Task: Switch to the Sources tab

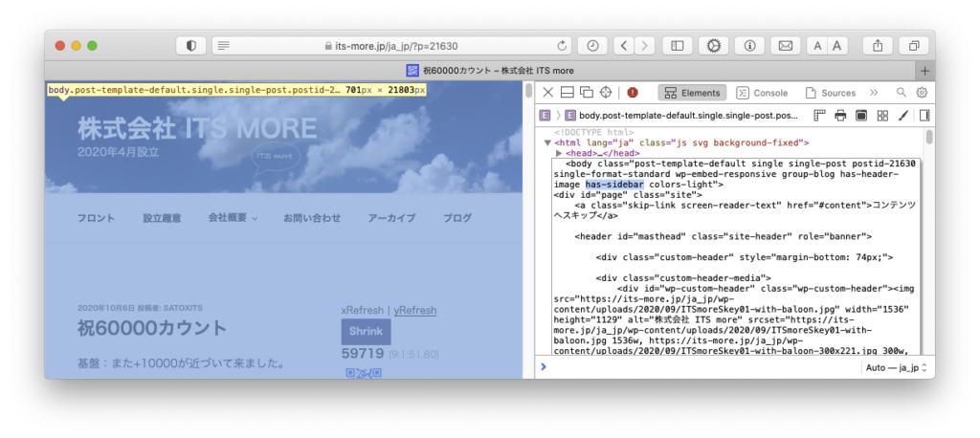Action: [831, 93]
